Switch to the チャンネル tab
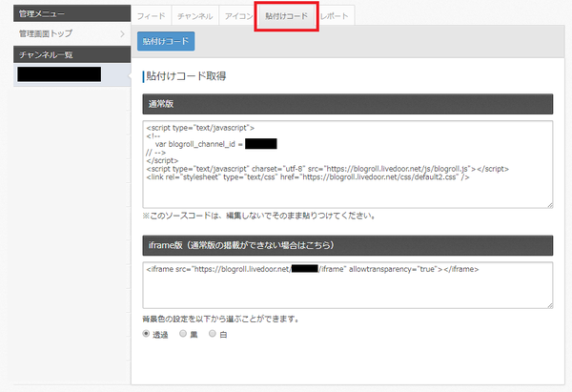The image size is (572, 392). [x=195, y=16]
